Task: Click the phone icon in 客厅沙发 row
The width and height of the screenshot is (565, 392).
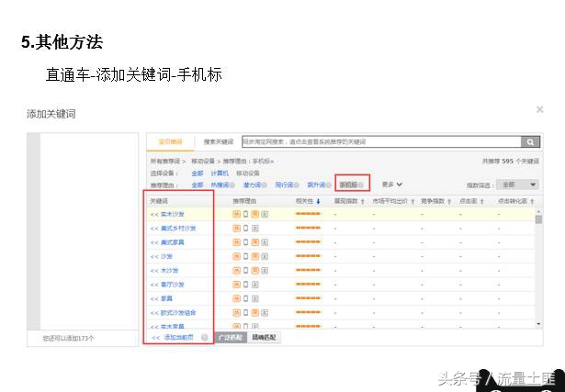Action: [x=245, y=285]
